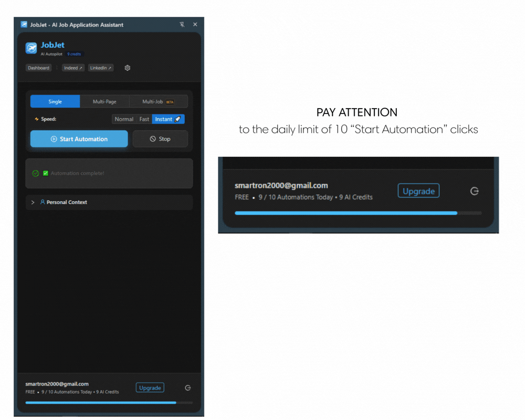This screenshot has width=525, height=420.
Task: Click the lightning bolt Speed icon
Action: [x=36, y=119]
